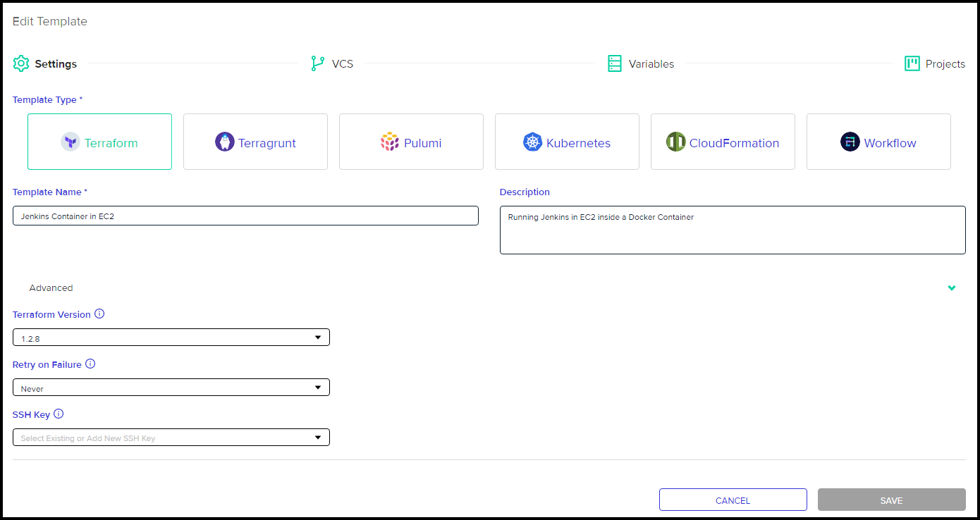Click the Projects board icon
The image size is (980, 520).
pyautogui.click(x=912, y=63)
